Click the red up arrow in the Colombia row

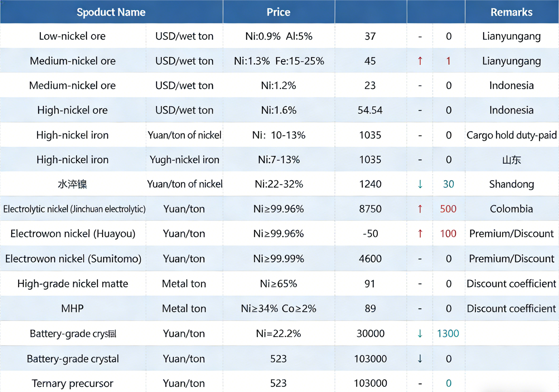point(420,209)
